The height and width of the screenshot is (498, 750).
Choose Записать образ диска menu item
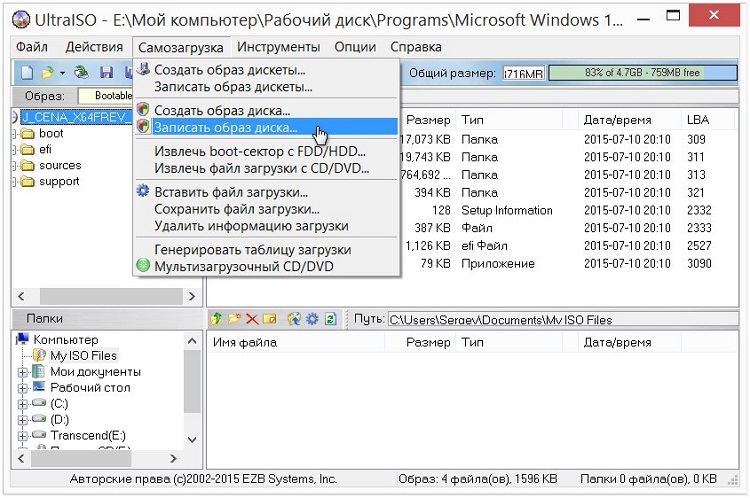[x=266, y=128]
